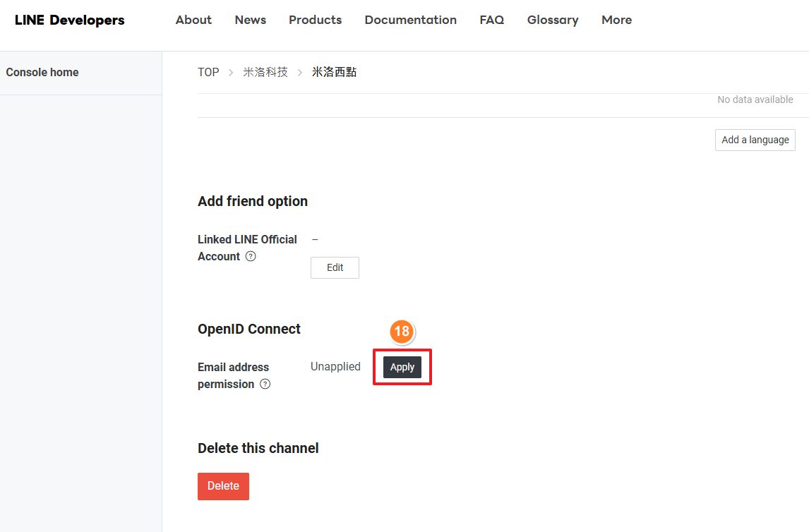Open the Products menu item
Image resolution: width=809 pixels, height=532 pixels.
[315, 20]
